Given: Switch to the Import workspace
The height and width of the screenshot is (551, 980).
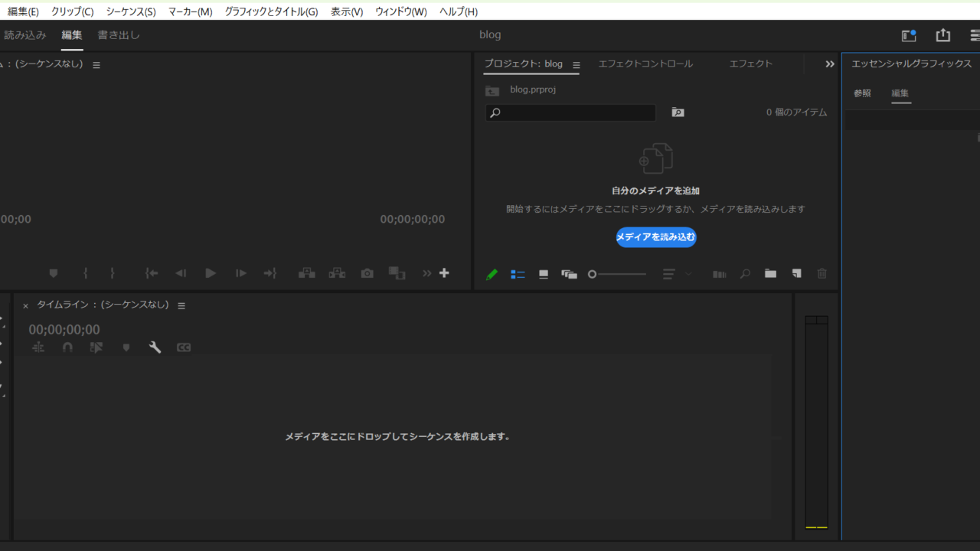Looking at the screenshot, I should tap(25, 34).
